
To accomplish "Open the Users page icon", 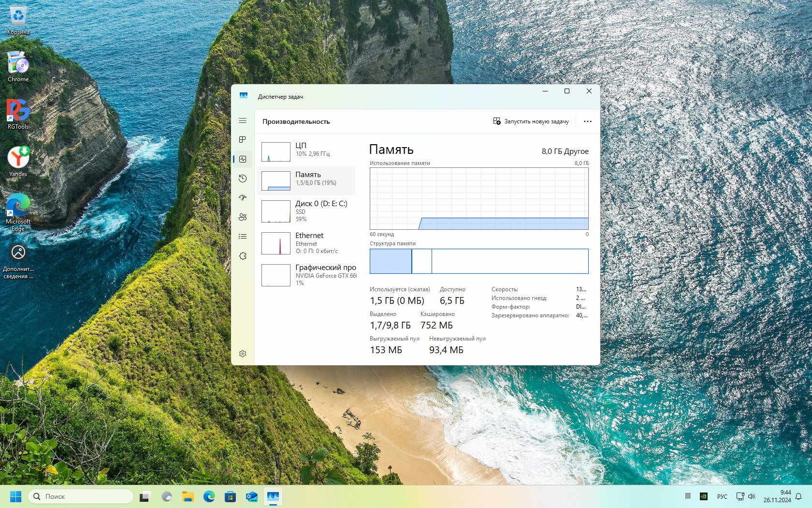I will [x=243, y=217].
